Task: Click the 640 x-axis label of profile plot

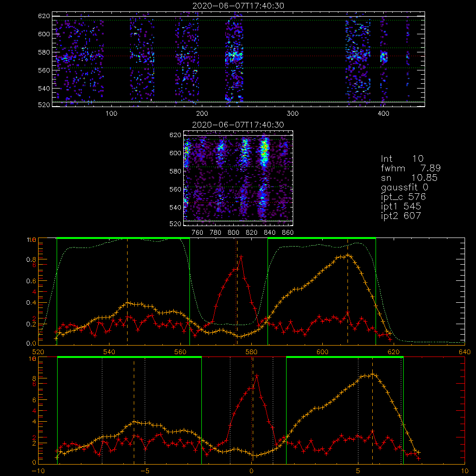Action: coord(465,352)
